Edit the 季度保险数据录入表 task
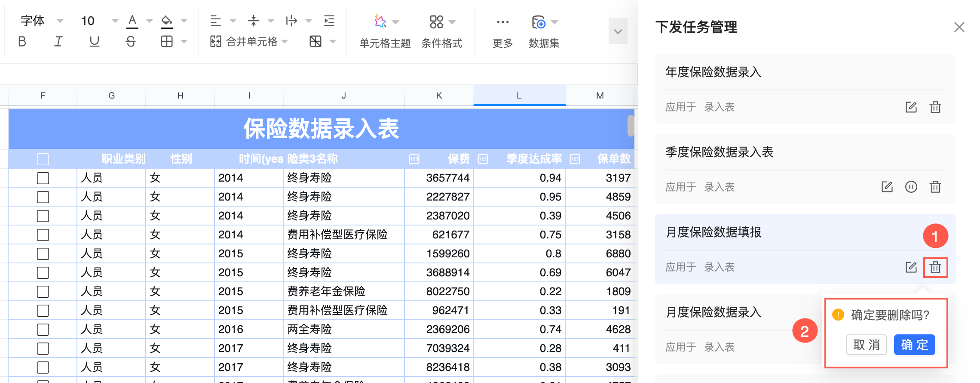The image size is (980, 383). coord(887,187)
